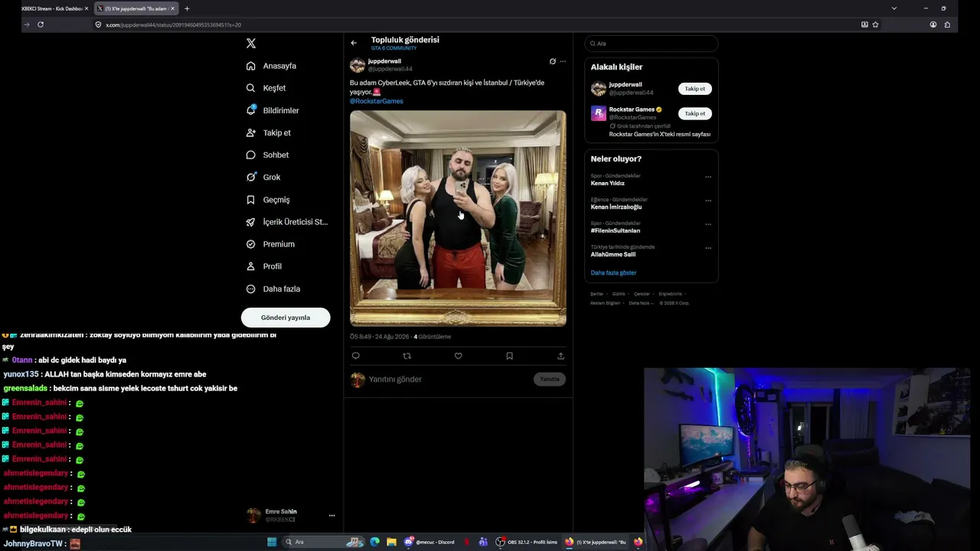Like the post with the heart icon
Image resolution: width=980 pixels, height=551 pixels.
tap(458, 356)
